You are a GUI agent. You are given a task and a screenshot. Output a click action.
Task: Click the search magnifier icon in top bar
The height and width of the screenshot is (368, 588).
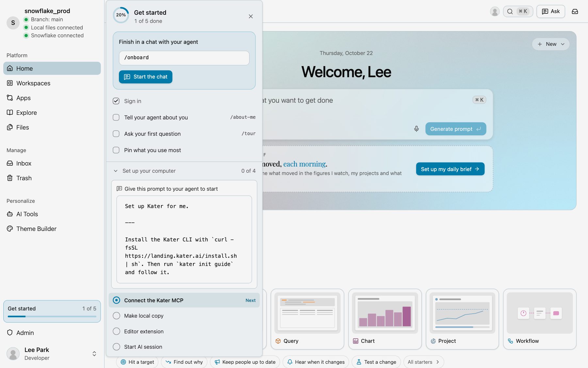tap(510, 11)
